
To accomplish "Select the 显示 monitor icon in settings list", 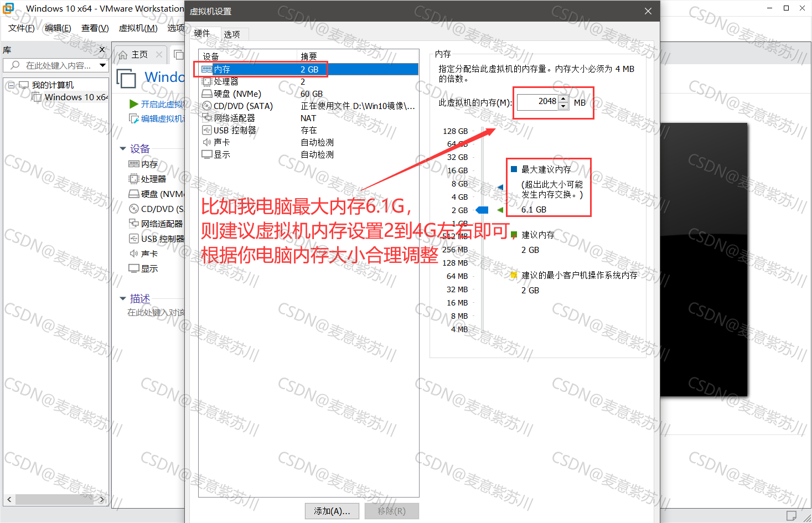I will point(207,154).
